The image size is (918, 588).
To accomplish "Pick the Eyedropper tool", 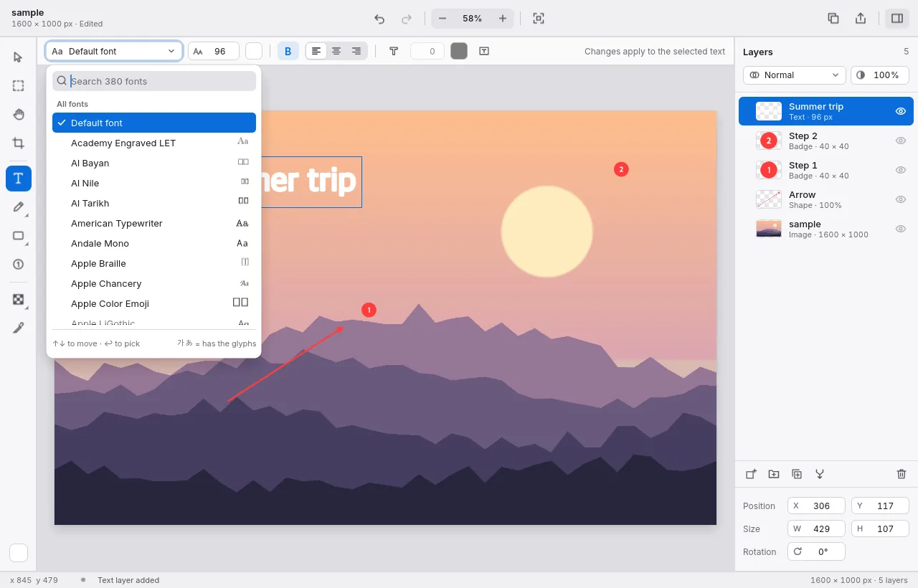I will tap(19, 328).
